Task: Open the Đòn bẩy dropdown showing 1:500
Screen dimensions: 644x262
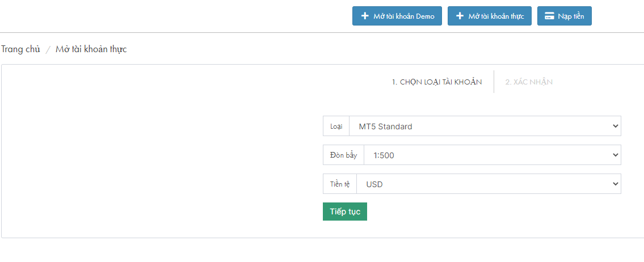Action: [x=492, y=155]
